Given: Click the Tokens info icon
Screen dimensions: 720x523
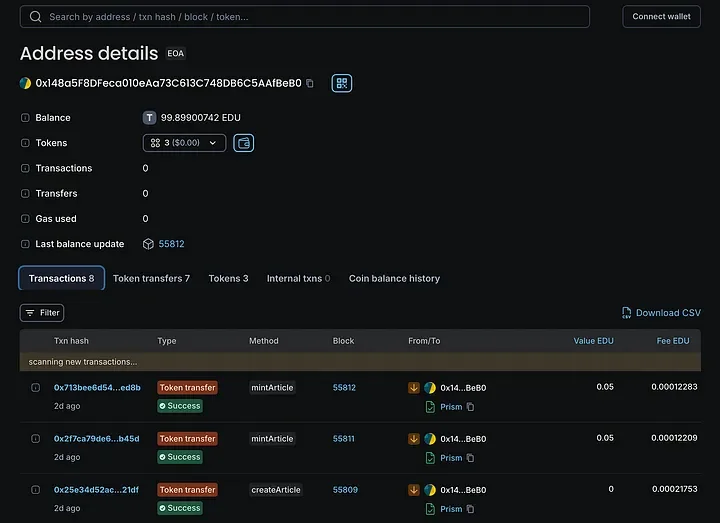Looking at the screenshot, I should click(25, 143).
